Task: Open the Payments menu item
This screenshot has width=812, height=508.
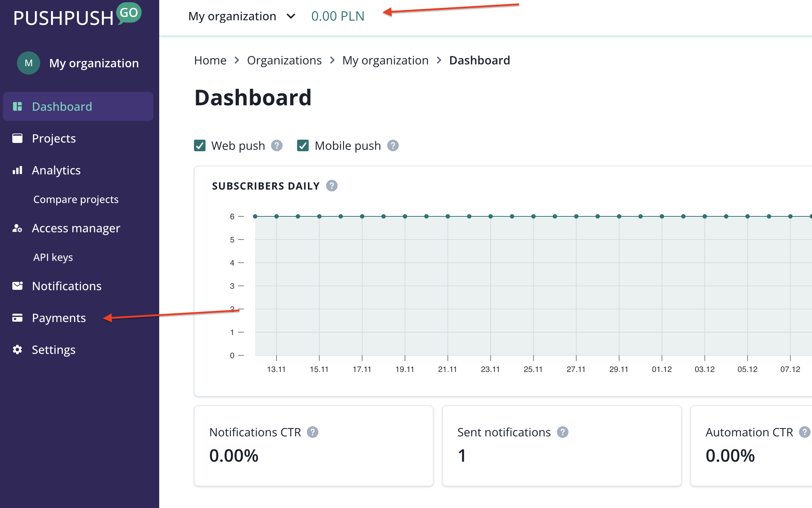Action: (59, 318)
